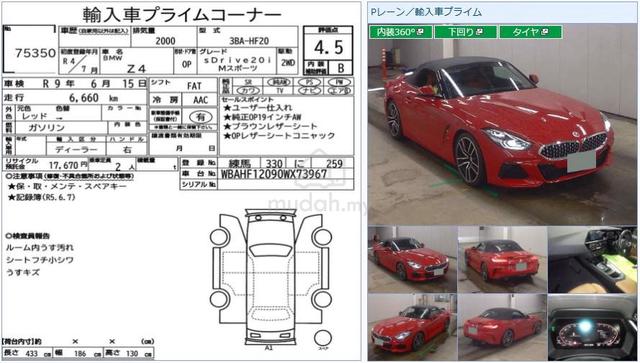Click the mileage value 6,660 km
The image size is (640, 363).
click(93, 98)
